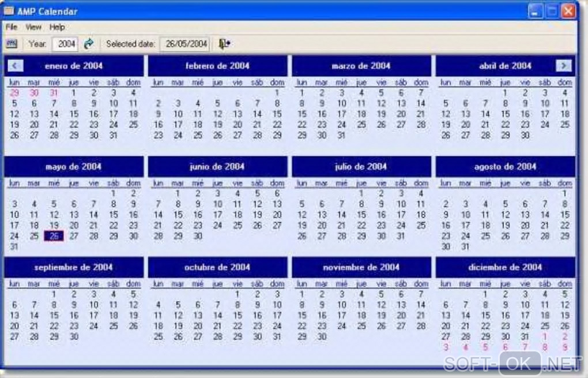Screen dimensions: 588x378
Task: Select day 31 in marzo
Action: 341,135
